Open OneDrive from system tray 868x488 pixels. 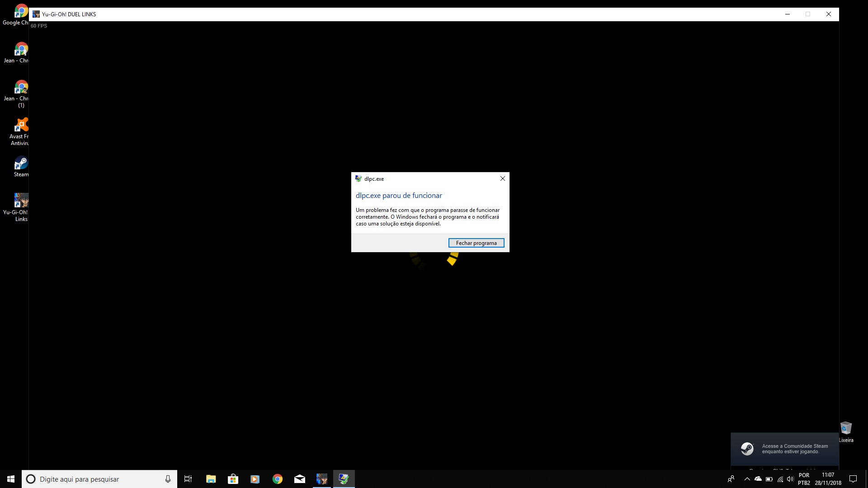tap(758, 479)
